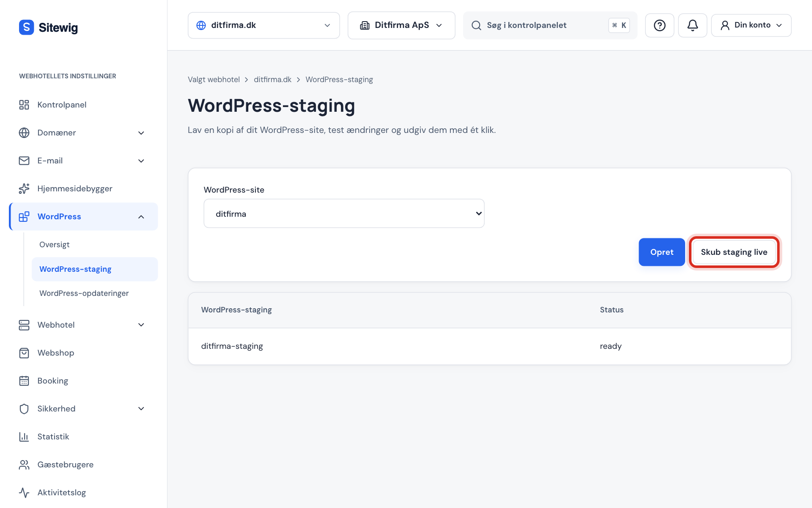Open the Ditfirma ApS company dropdown arrow

coord(439,25)
